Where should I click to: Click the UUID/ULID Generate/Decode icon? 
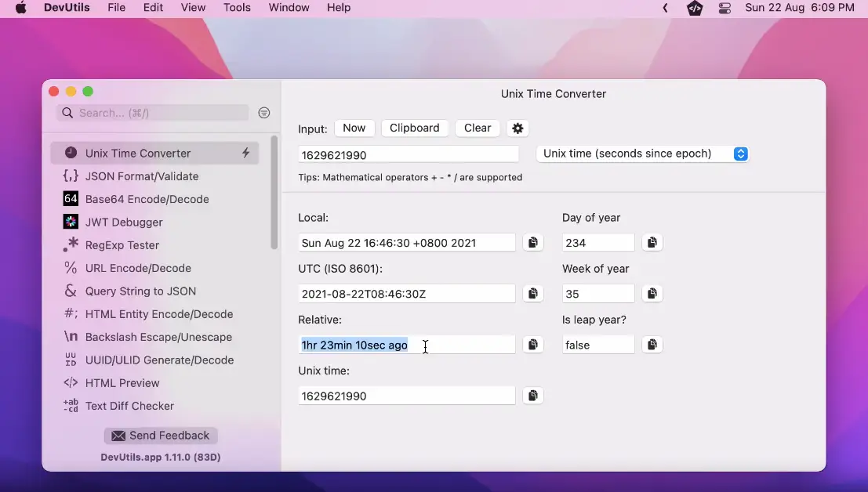(x=71, y=360)
